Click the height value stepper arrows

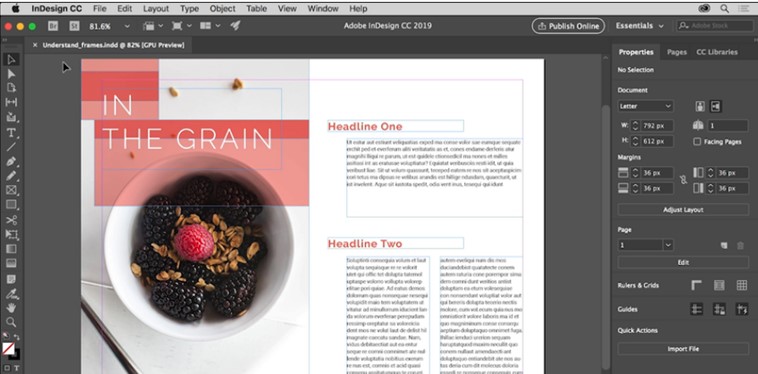pyautogui.click(x=636, y=142)
